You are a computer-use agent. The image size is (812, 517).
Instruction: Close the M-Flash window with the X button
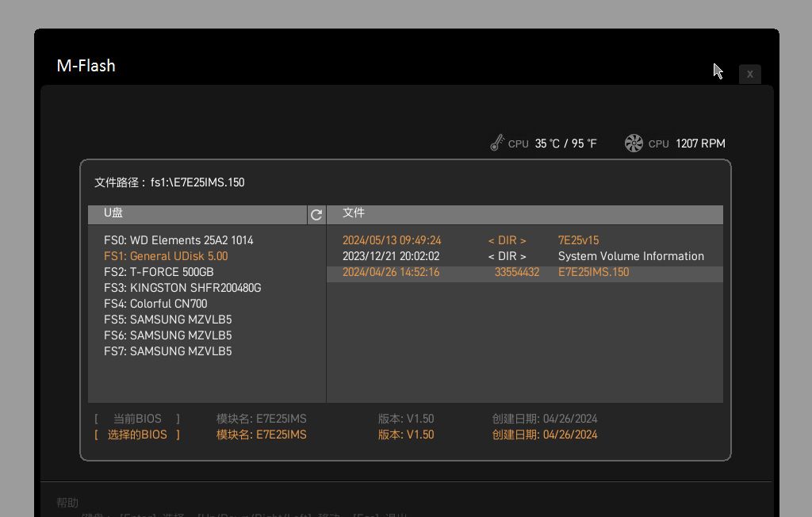point(750,74)
